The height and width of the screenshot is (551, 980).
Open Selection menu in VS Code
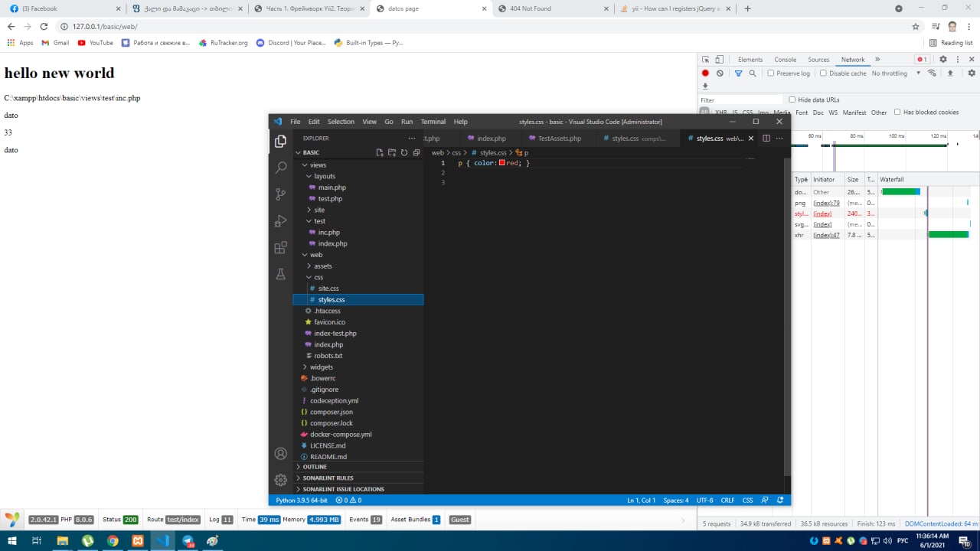[341, 122]
